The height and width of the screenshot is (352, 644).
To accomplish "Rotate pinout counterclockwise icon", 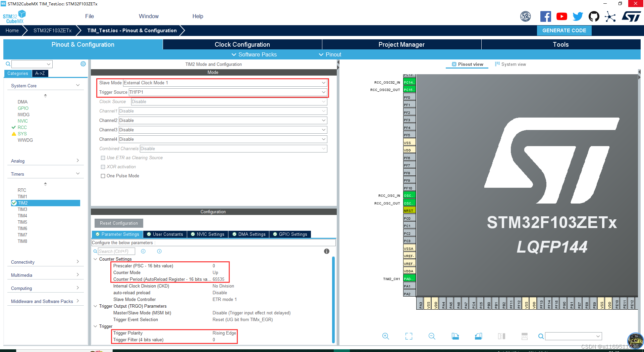I will 478,336.
